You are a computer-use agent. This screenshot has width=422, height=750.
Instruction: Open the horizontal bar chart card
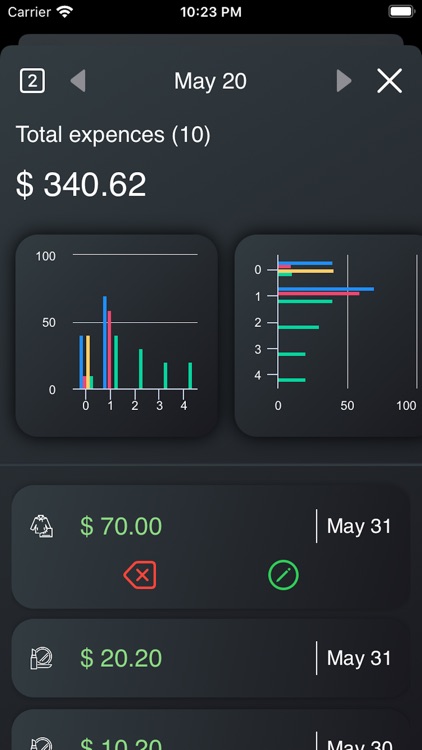328,335
